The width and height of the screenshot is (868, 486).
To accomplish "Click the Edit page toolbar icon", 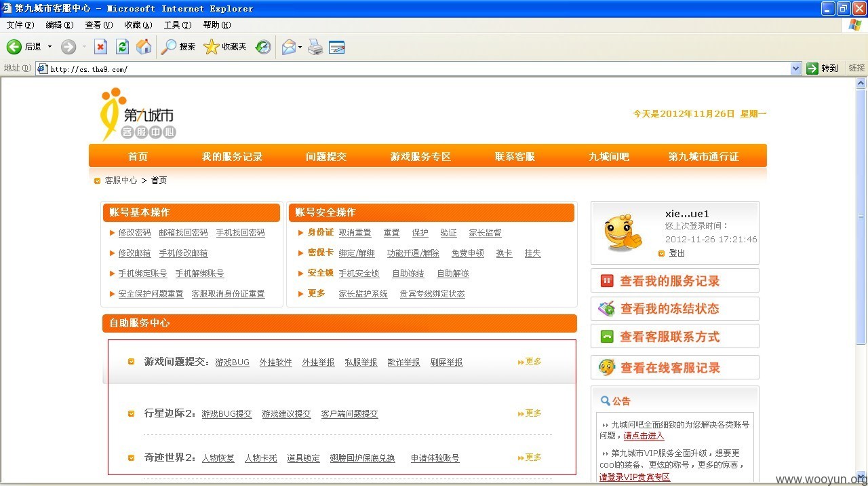I will [x=337, y=47].
